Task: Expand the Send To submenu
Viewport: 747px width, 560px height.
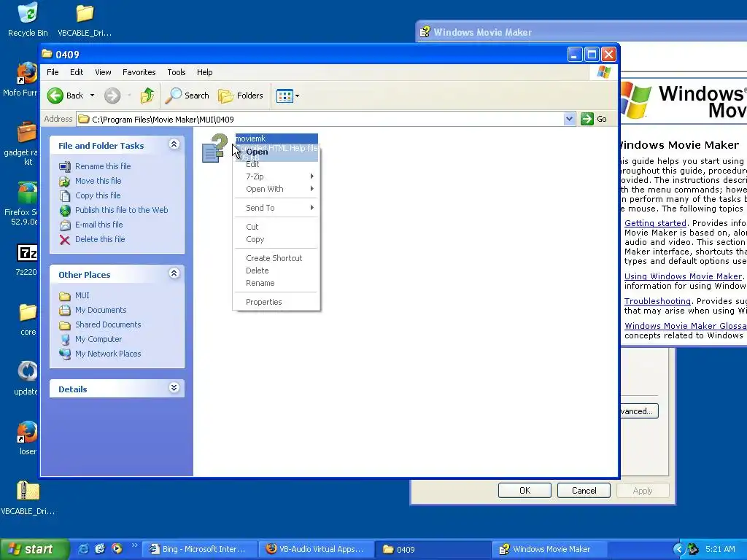Action: coord(312,208)
